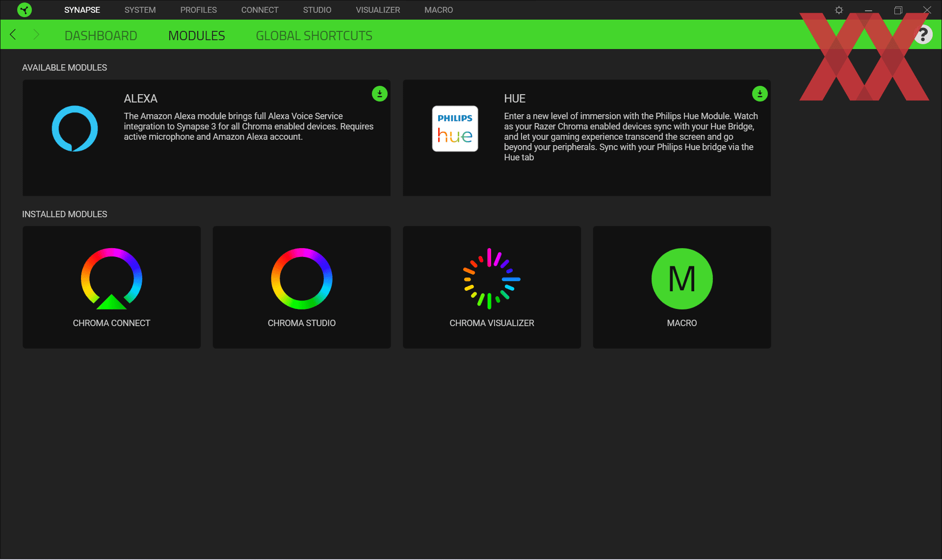Go to the Dashboard sub-tab
942x560 pixels.
point(101,36)
